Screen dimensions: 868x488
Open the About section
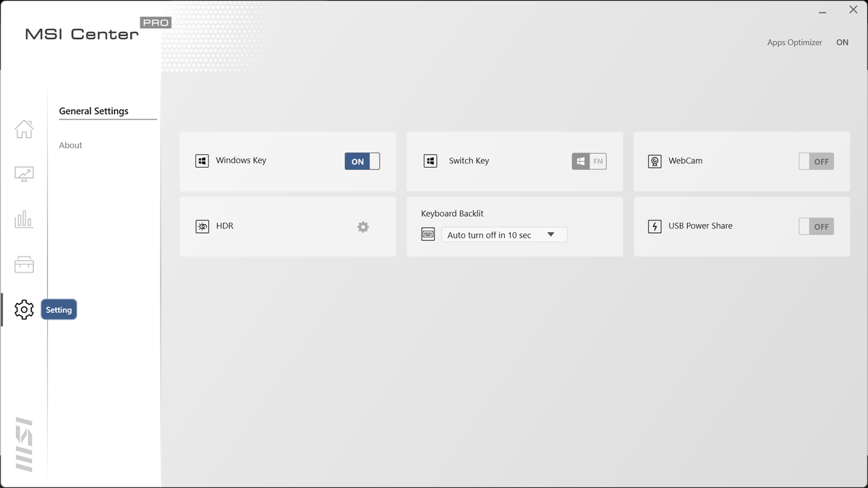tap(71, 145)
